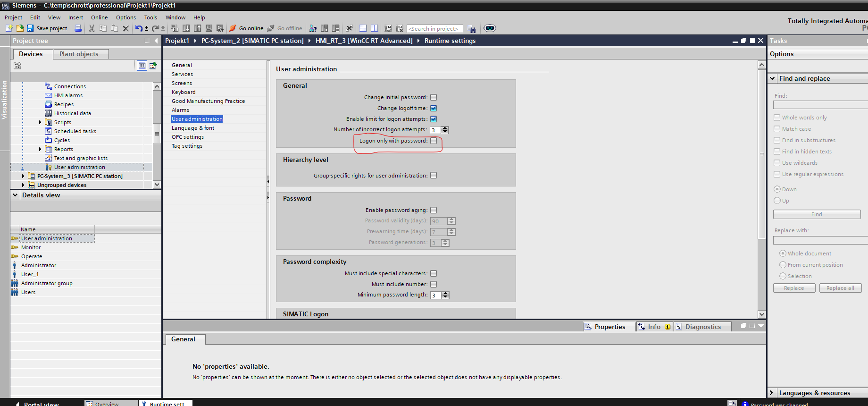Click the Upload from device icon
The height and width of the screenshot is (406, 868).
click(x=198, y=28)
